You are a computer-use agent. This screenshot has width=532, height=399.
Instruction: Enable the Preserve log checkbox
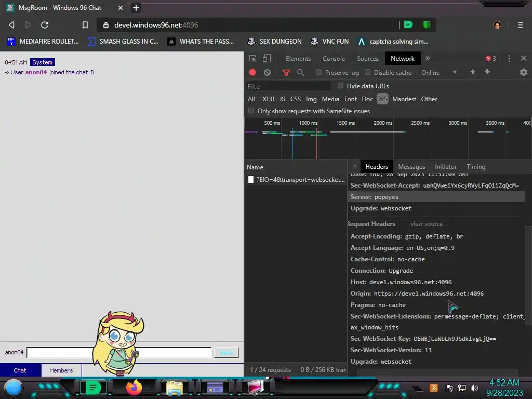[x=318, y=72]
